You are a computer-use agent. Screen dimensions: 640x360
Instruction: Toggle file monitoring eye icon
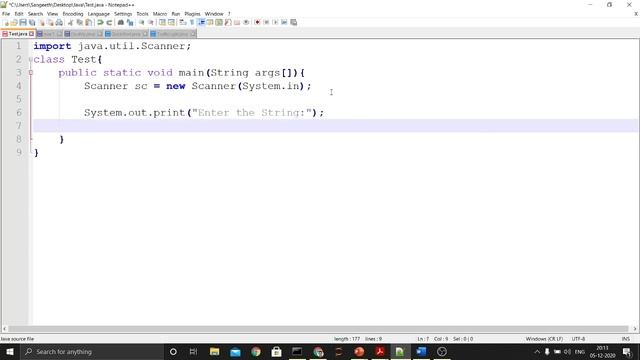(246, 22)
